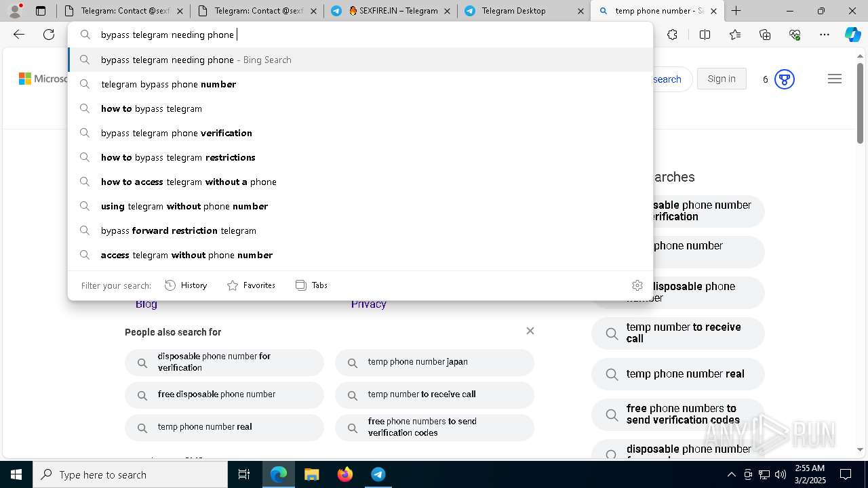Open the Windows Start menu

16,474
